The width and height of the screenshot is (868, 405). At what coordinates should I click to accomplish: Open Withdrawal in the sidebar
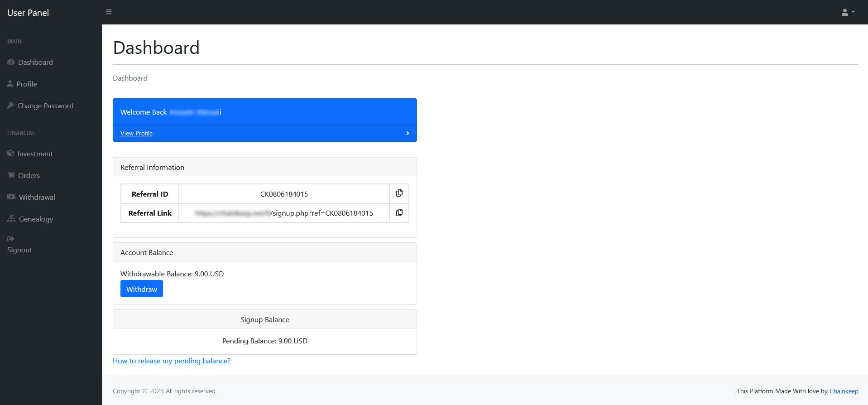pos(37,197)
